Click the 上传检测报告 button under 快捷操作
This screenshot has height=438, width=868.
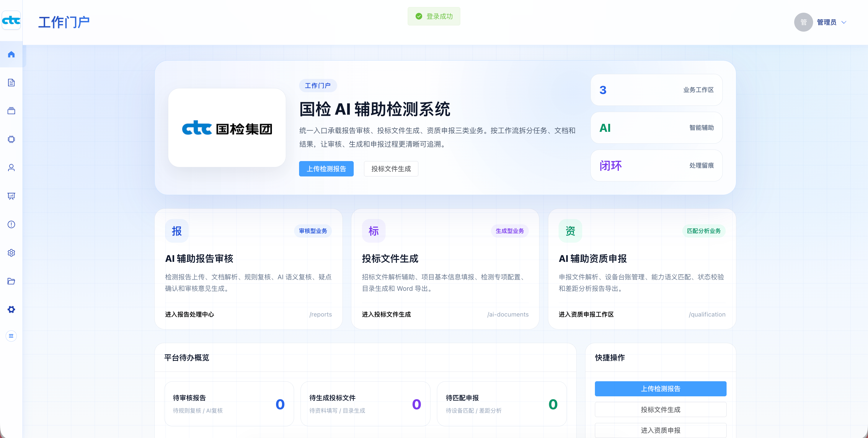[x=660, y=389]
